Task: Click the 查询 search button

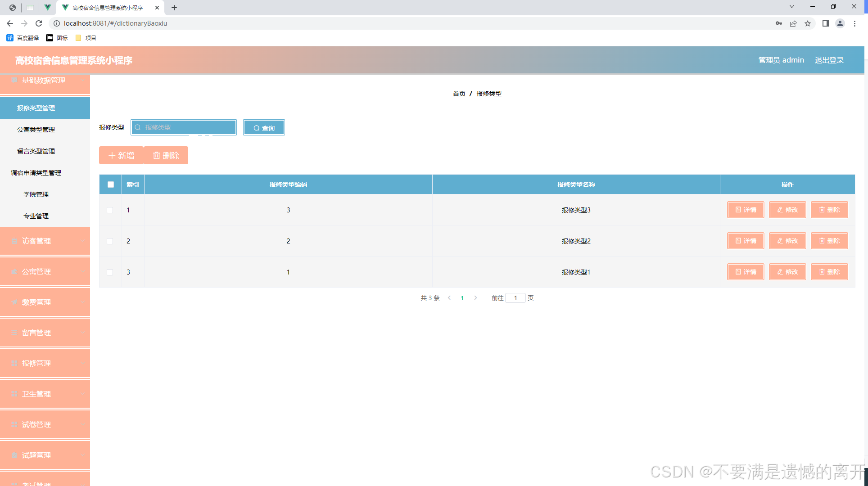Action: 264,128
